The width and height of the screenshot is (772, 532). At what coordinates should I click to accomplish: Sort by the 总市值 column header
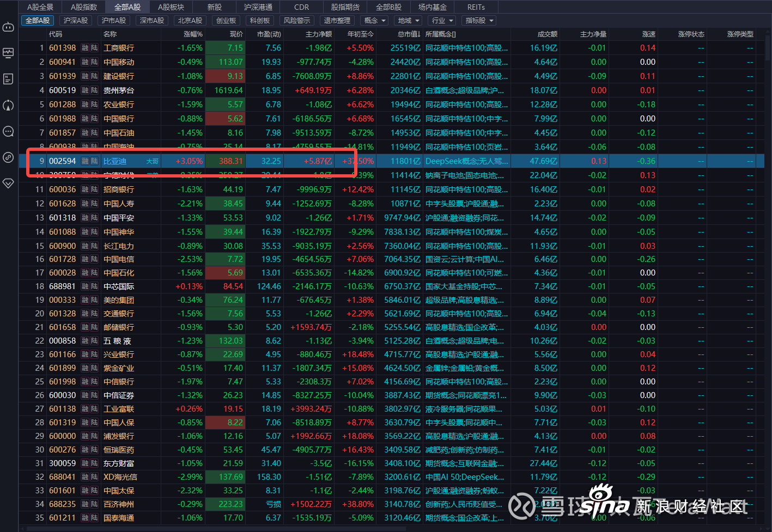pos(409,34)
